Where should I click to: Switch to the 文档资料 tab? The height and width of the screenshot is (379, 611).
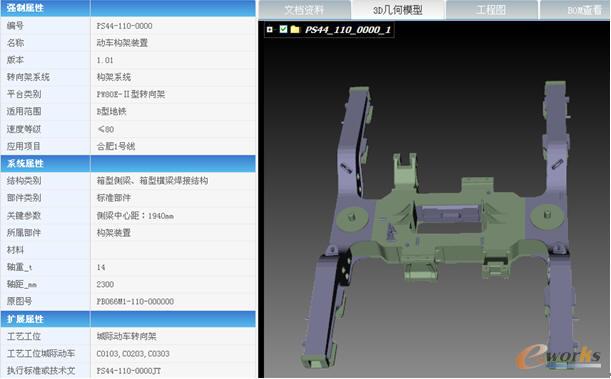304,10
